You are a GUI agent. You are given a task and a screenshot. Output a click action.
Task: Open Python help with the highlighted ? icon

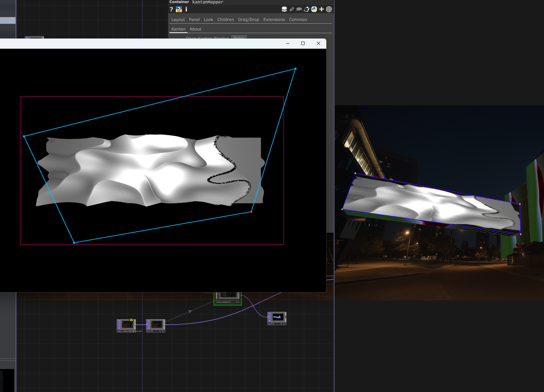coord(179,9)
